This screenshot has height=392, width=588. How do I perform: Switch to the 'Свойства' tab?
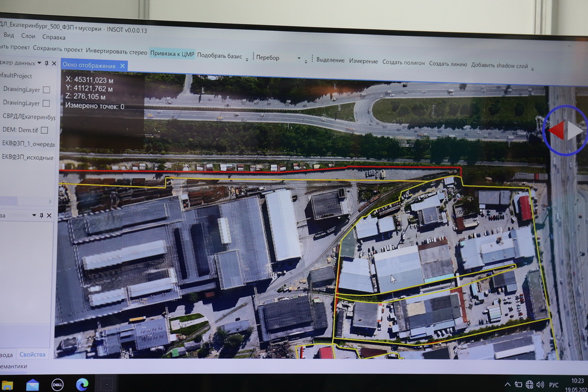pyautogui.click(x=32, y=354)
